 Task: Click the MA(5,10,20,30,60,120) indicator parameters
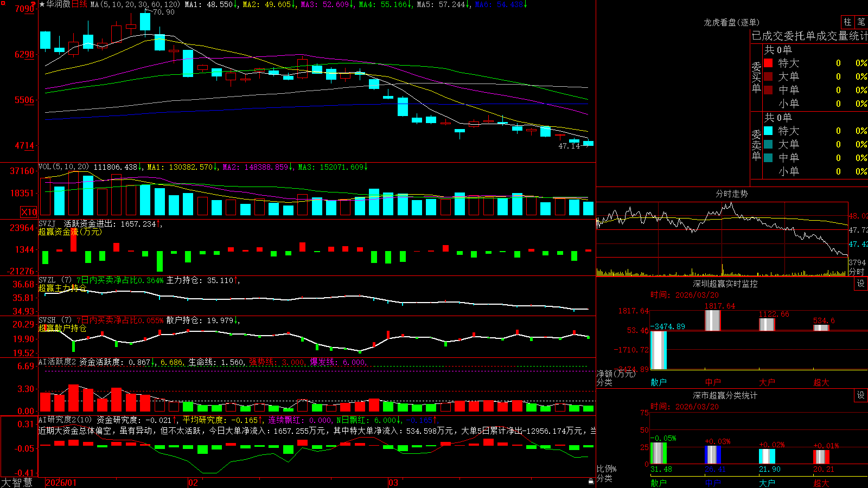tap(136, 4)
